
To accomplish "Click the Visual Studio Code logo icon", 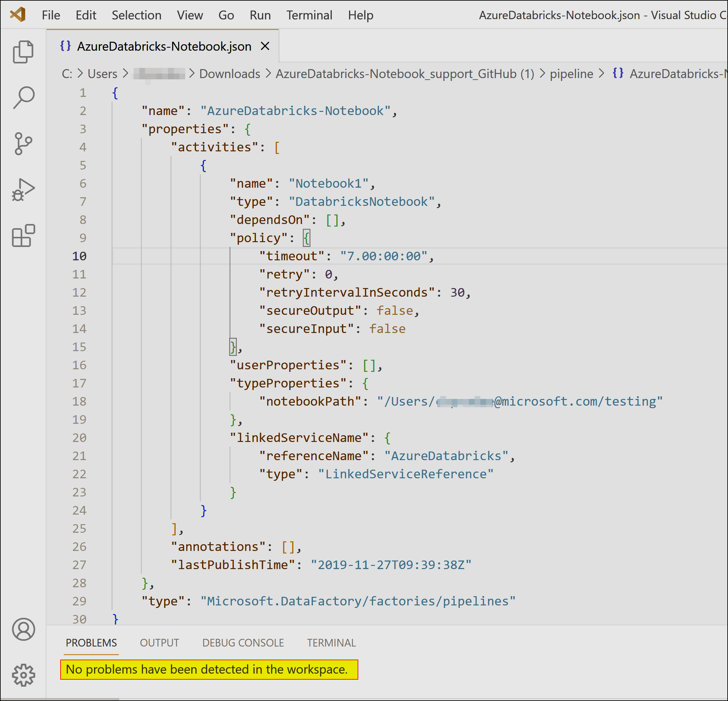I will click(x=18, y=15).
